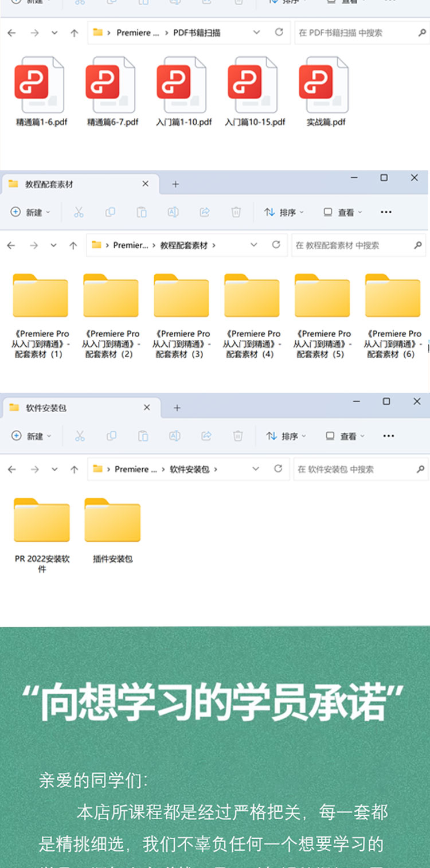Show recent locations in 教程配套素材 window

(53, 245)
